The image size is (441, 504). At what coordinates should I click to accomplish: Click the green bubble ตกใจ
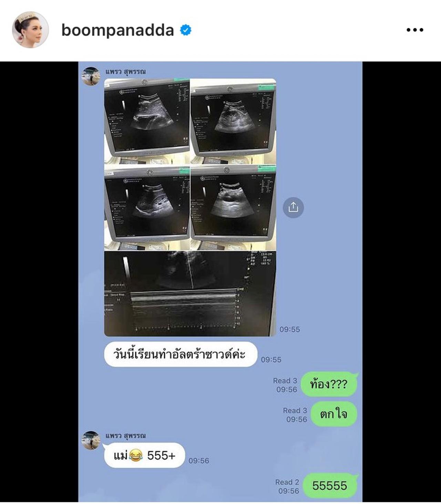tap(334, 414)
